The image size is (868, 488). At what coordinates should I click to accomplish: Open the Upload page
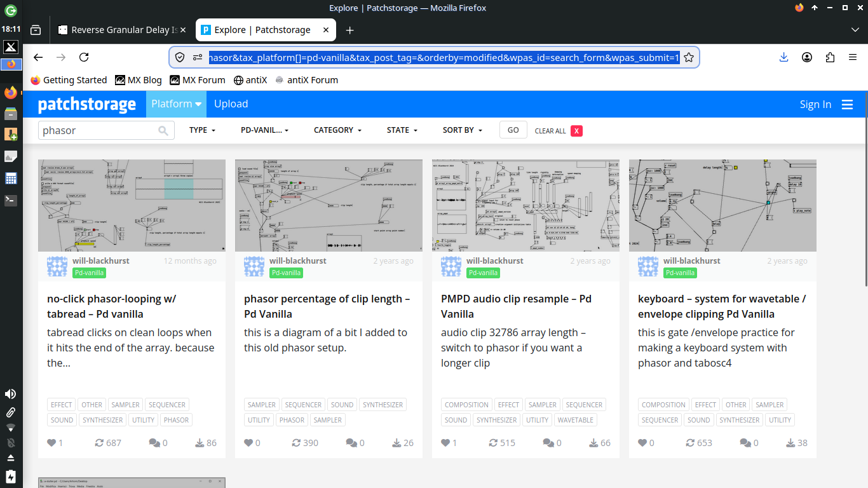point(231,104)
